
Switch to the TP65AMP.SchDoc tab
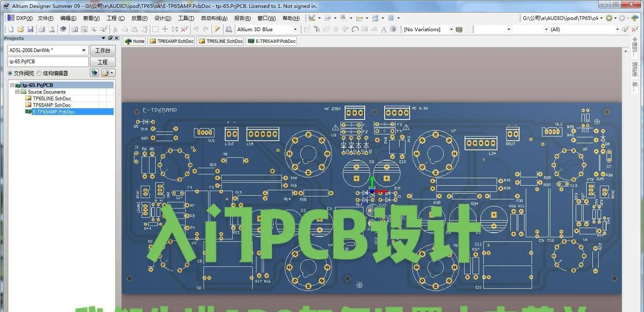172,41
